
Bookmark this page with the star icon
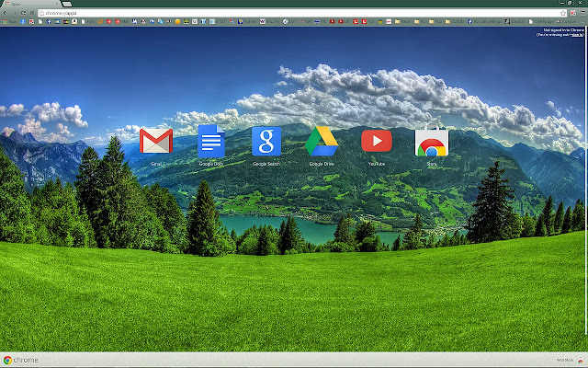pos(563,13)
